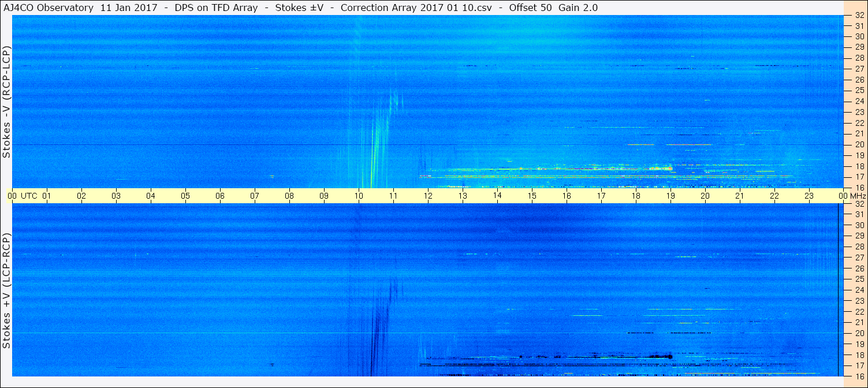This screenshot has height=388, width=868.
Task: Click the AJ4CO Observatory title text
Action: pos(48,8)
